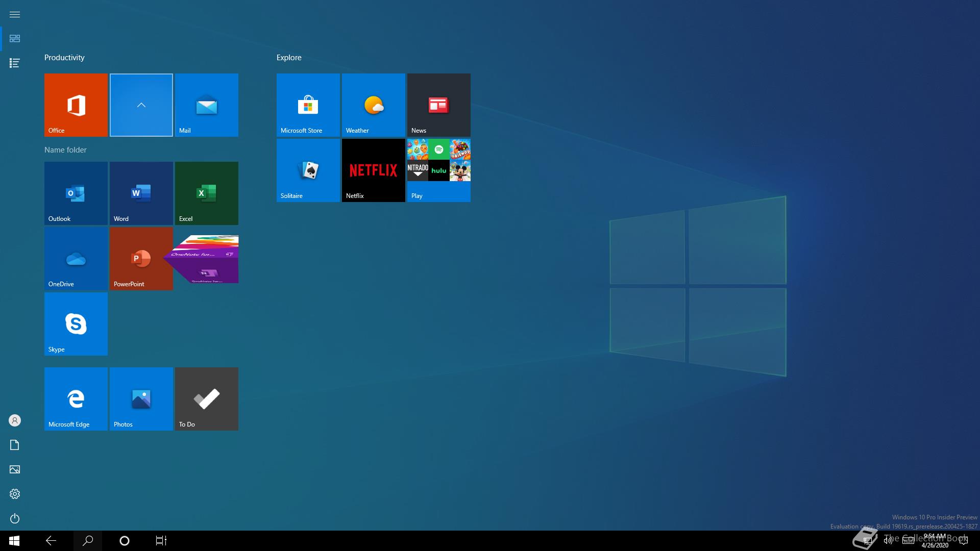Open Settings gear in Start sidebar
The image size is (980, 551).
click(x=15, y=494)
